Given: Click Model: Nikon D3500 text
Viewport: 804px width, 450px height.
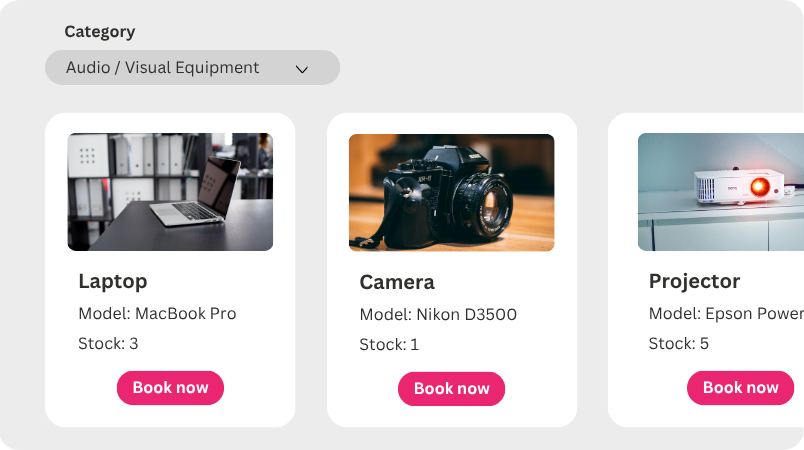Looking at the screenshot, I should [438, 314].
